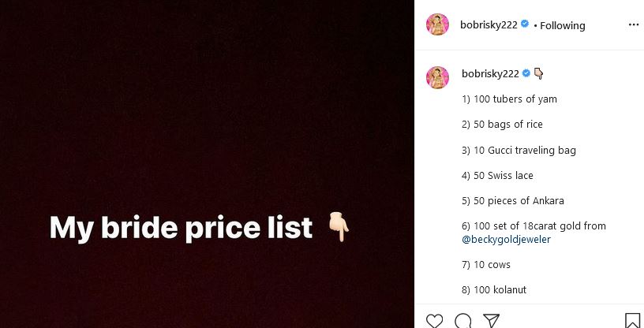Screen dimensions: 644x328
Task: Save post with the bookmark icon
Action: click(x=632, y=320)
